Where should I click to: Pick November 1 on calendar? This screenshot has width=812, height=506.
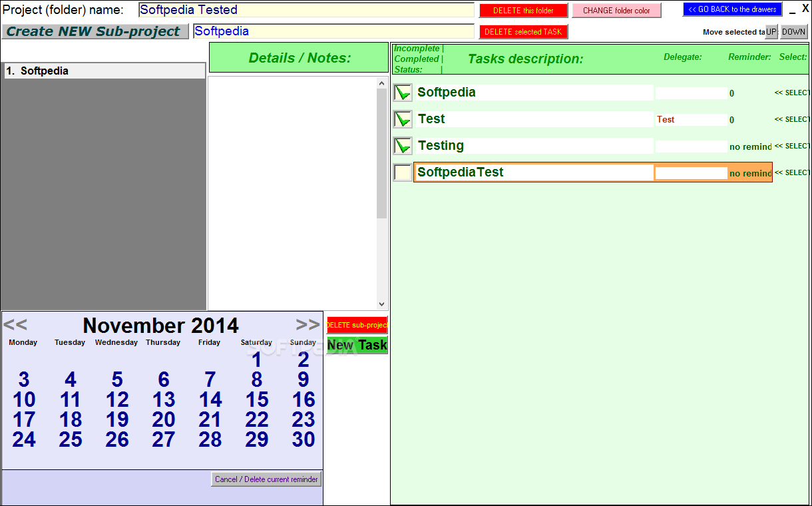tap(257, 360)
